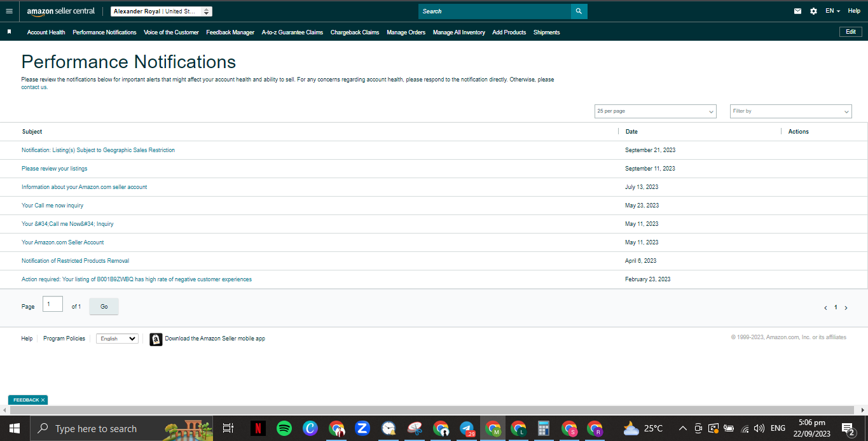The image size is (868, 441).
Task: Open Please review your listings notification
Action: (54, 169)
